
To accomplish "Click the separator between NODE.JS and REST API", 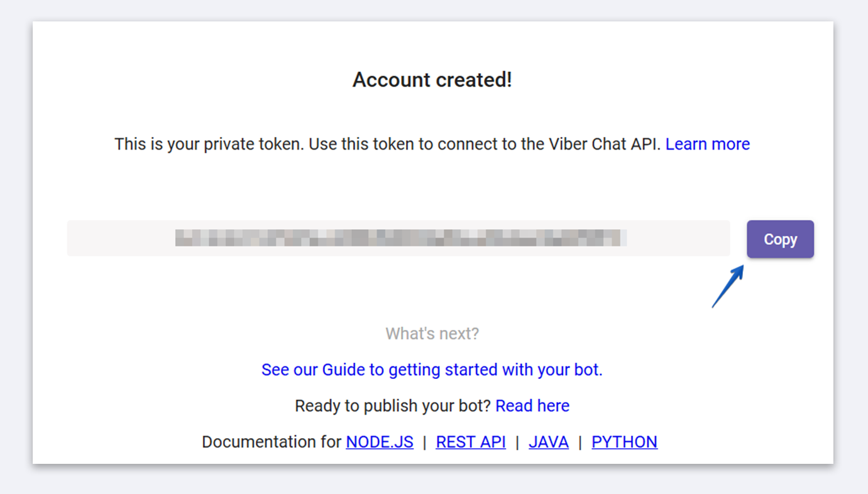I will pyautogui.click(x=425, y=442).
